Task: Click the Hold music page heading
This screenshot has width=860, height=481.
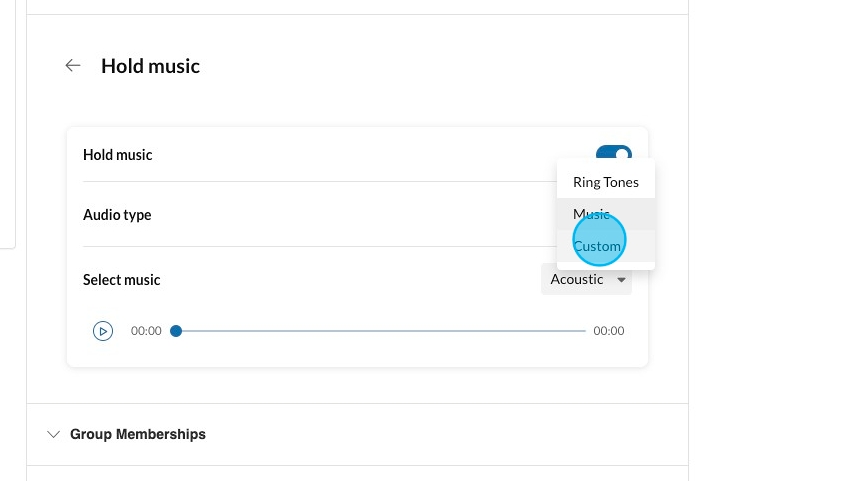Action: click(x=150, y=66)
